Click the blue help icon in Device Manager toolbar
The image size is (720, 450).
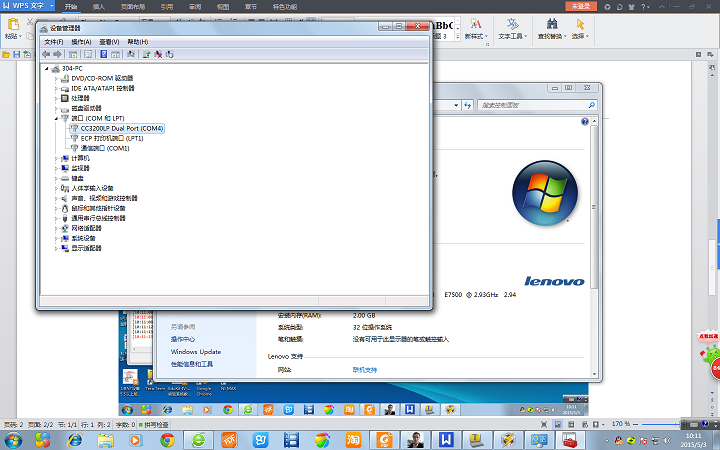(103, 54)
